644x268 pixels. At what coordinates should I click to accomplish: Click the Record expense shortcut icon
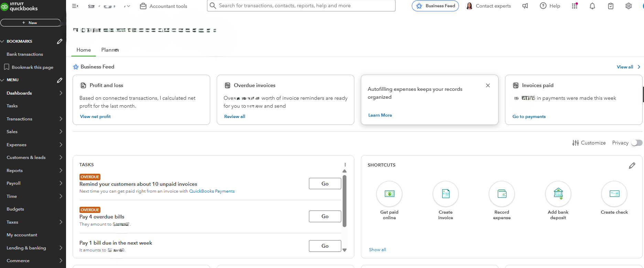502,194
